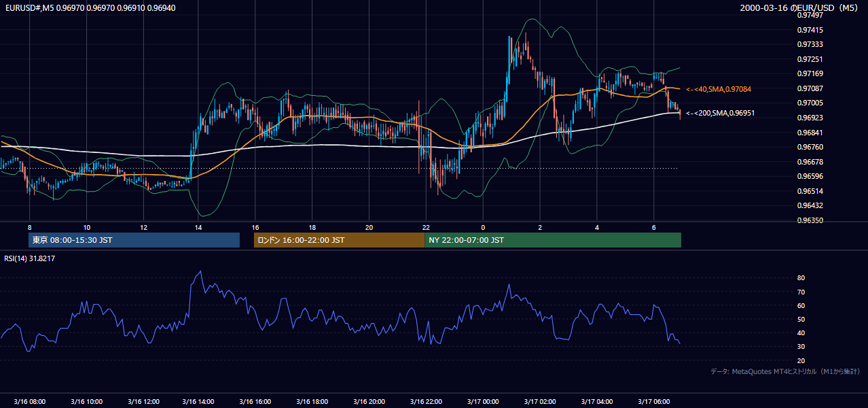The image size is (868, 408).
Task: Click price level 0.96923 on the axis
Action: click(810, 118)
